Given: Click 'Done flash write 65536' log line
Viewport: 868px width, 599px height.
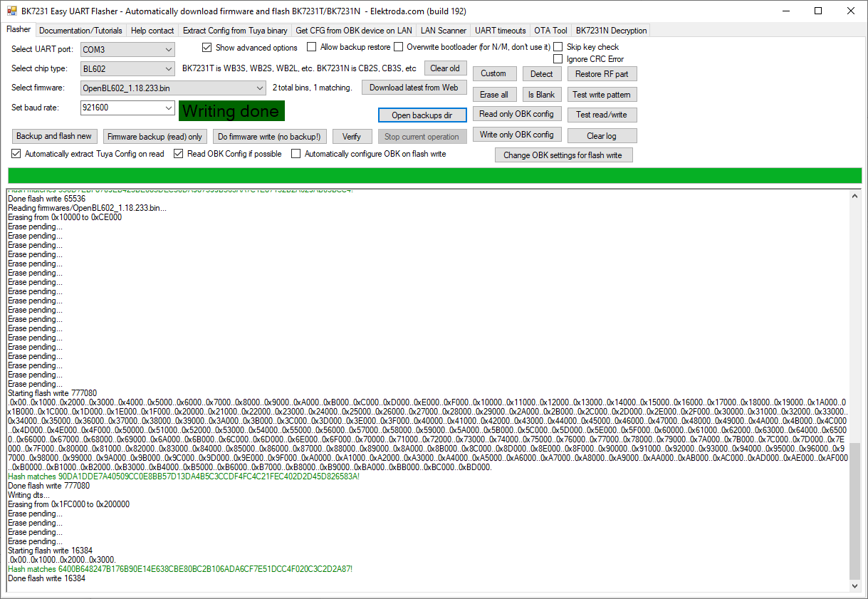Looking at the screenshot, I should click(x=46, y=199).
